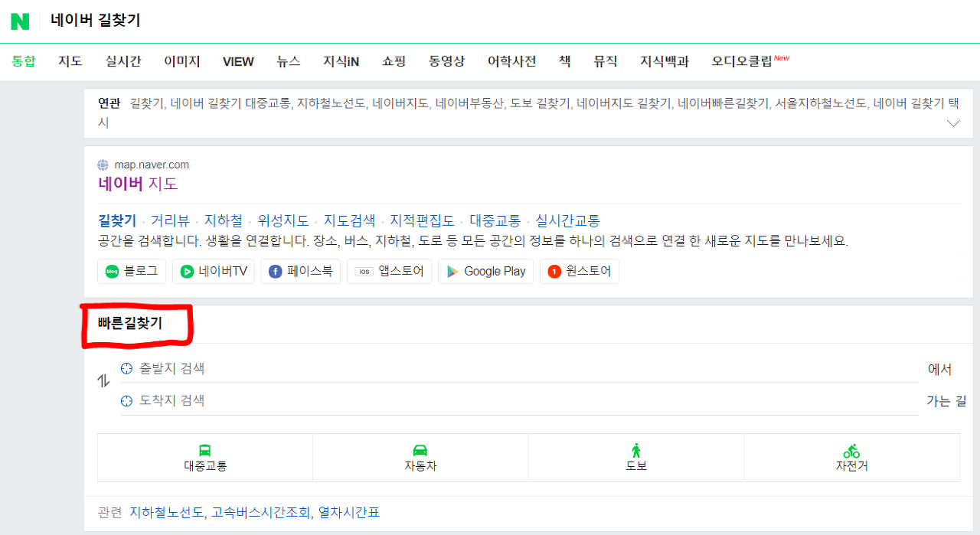Open the 네이버TV button

pos(214,271)
